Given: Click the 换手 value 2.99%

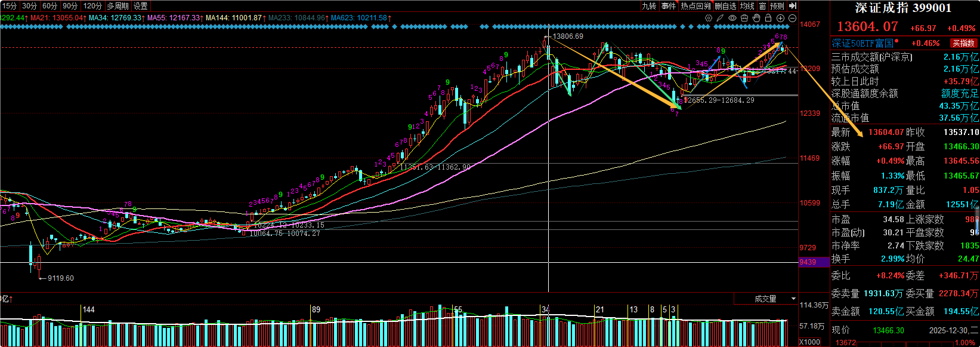Looking at the screenshot, I should tap(893, 259).
